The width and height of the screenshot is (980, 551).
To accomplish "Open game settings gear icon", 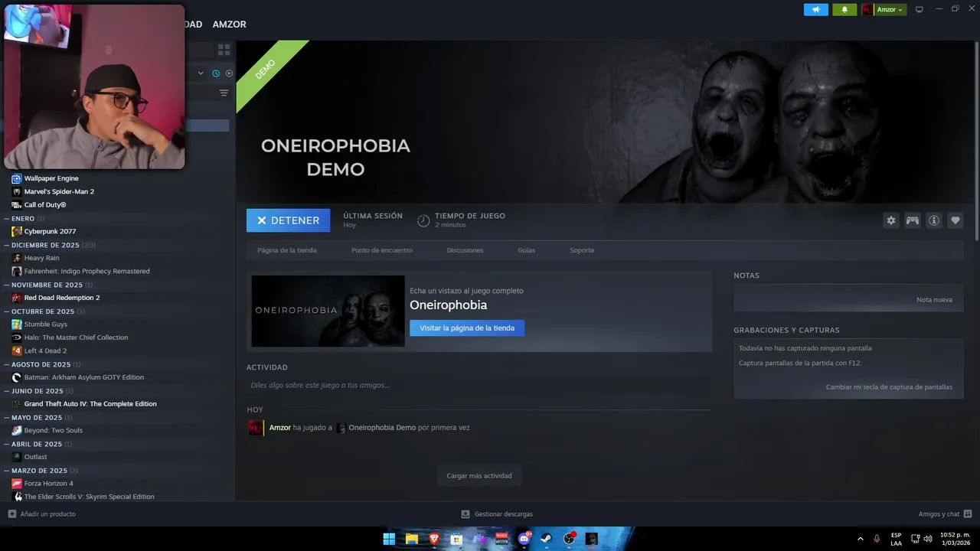I will point(891,220).
